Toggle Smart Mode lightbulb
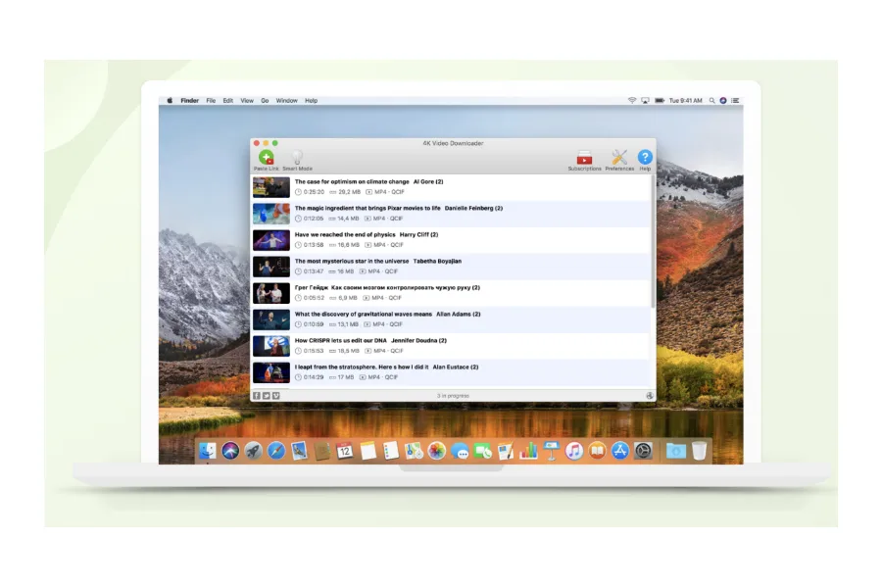This screenshot has height=588, width=882. [x=297, y=161]
